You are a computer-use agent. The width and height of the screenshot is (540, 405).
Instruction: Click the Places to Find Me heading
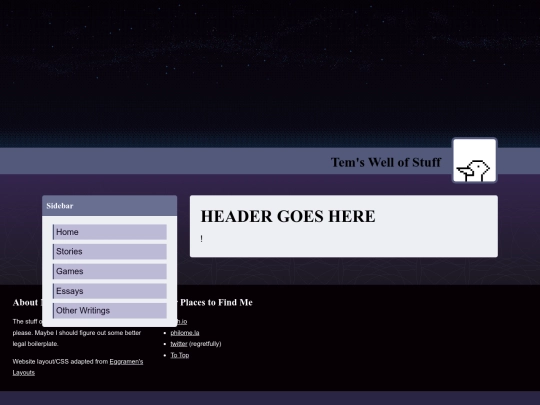point(216,302)
